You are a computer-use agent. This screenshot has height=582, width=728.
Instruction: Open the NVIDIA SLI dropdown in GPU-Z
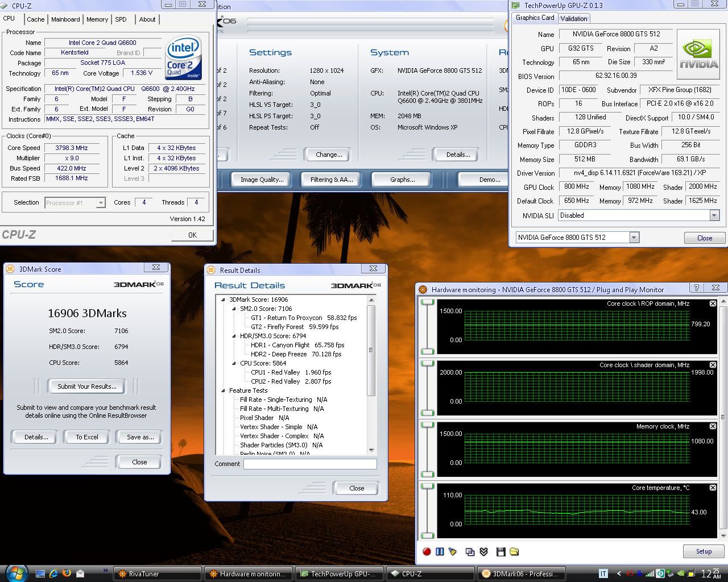pyautogui.click(x=714, y=215)
